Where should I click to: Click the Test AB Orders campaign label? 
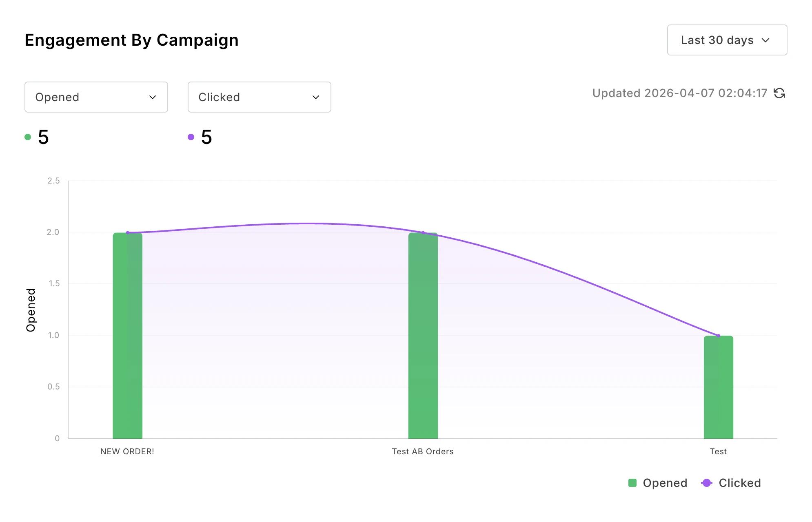click(422, 451)
